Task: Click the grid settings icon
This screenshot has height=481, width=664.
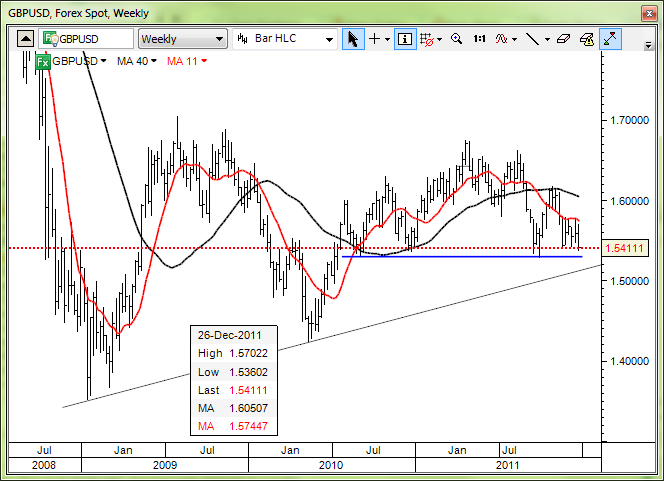Action: point(426,39)
